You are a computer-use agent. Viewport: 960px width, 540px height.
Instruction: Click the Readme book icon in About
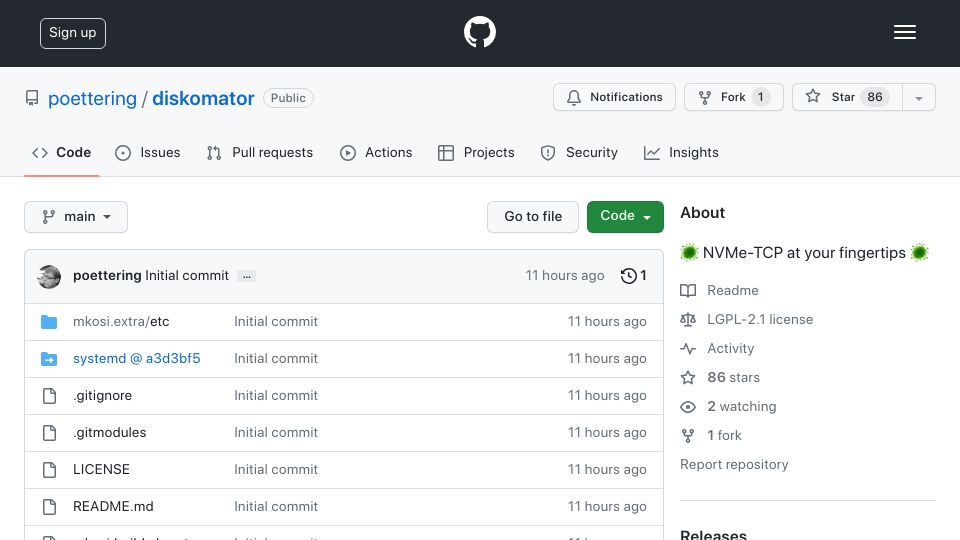tap(688, 291)
